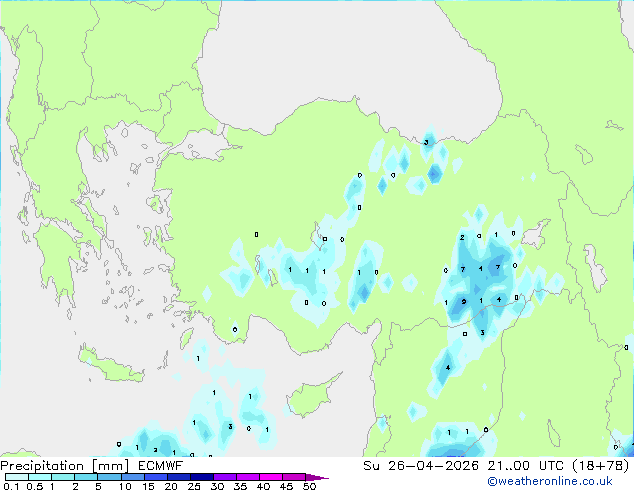Click the 2–5 mm legend swatch
The width and height of the screenshot is (634, 490).
tap(86, 477)
